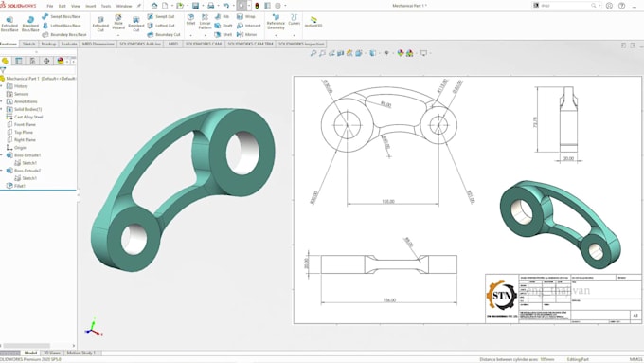The image size is (644, 363).
Task: Expand the Solid Bodies(1) node
Action: [2, 109]
